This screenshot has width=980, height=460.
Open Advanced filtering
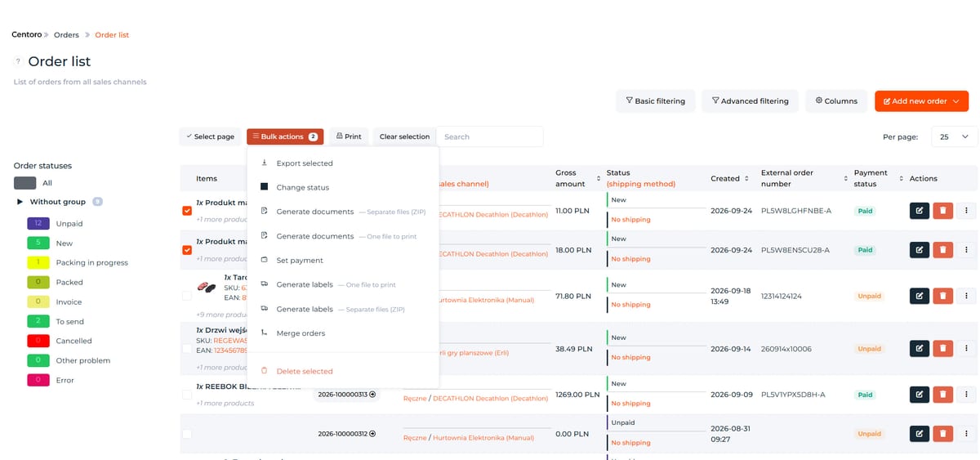pyautogui.click(x=750, y=101)
